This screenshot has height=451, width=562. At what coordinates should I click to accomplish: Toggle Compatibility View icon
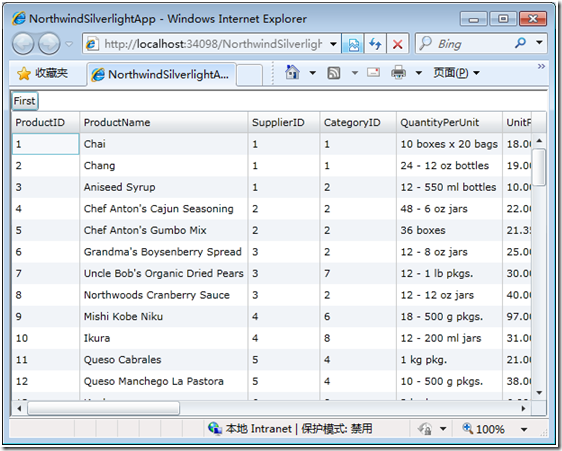pyautogui.click(x=353, y=44)
